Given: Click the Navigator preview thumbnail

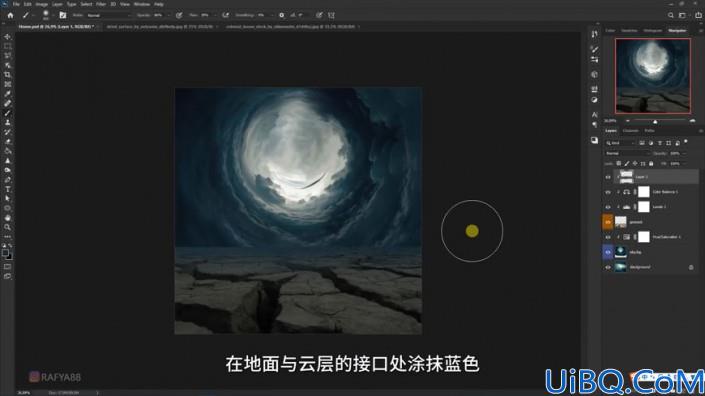Looking at the screenshot, I should pyautogui.click(x=653, y=76).
